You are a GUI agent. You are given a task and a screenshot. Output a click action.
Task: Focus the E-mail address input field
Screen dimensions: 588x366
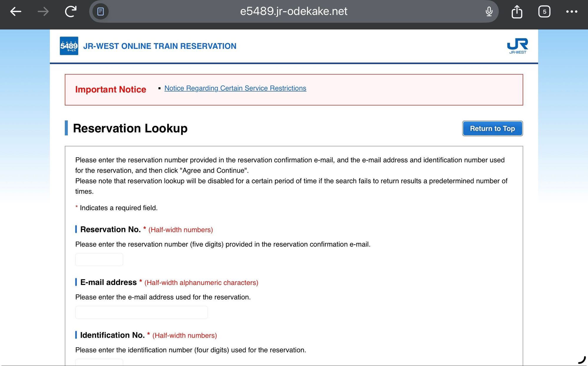point(141,312)
